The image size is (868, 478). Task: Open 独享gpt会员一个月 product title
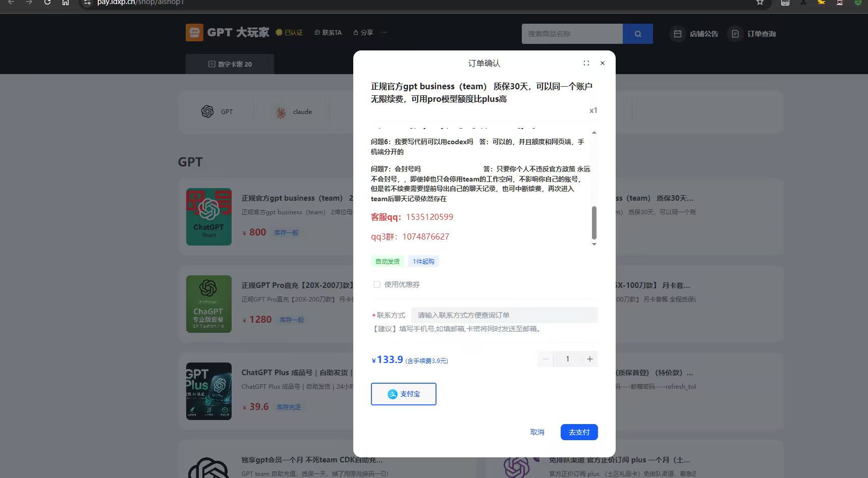tap(312, 460)
